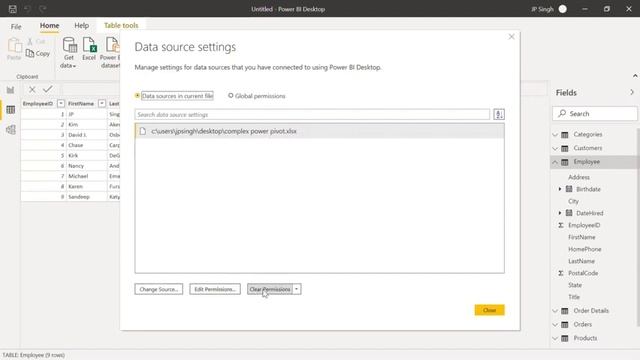640x360 pixels.
Task: Expand the DateHired hierarchy arrow
Action: [560, 213]
